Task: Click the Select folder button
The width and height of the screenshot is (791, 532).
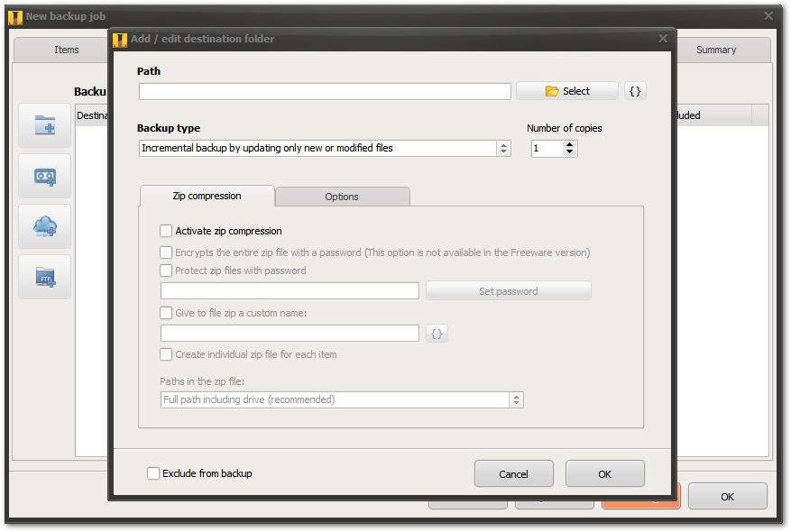Action: pos(567,91)
